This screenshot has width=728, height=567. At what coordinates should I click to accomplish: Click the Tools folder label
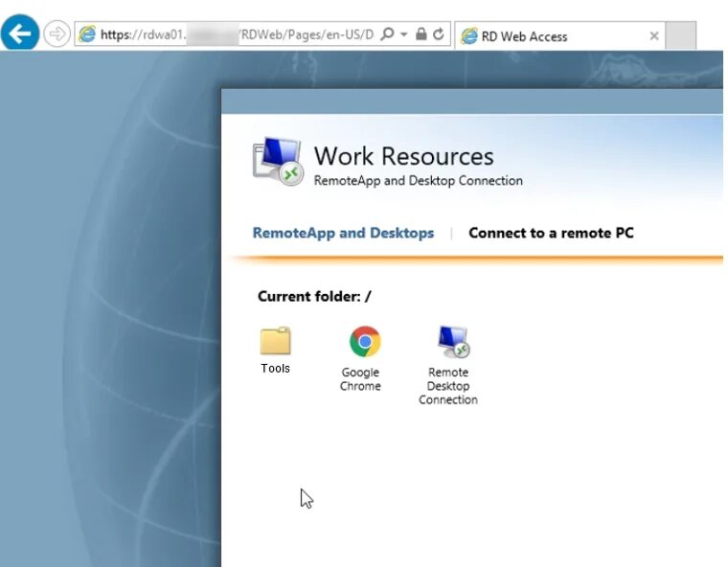275,368
